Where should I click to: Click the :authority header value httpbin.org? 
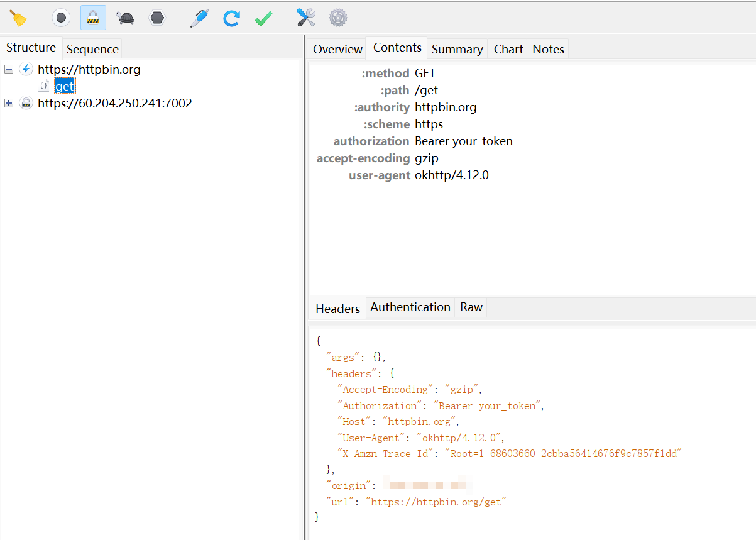(446, 107)
